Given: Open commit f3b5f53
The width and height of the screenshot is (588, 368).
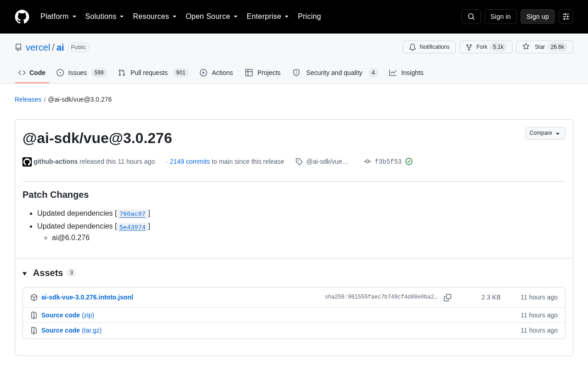Looking at the screenshot, I should click(x=388, y=162).
